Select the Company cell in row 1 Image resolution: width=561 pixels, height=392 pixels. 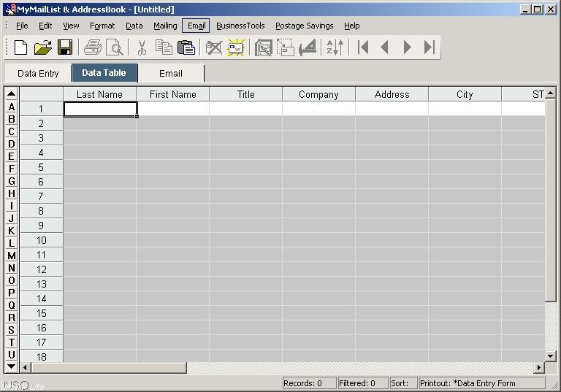pyautogui.click(x=318, y=109)
